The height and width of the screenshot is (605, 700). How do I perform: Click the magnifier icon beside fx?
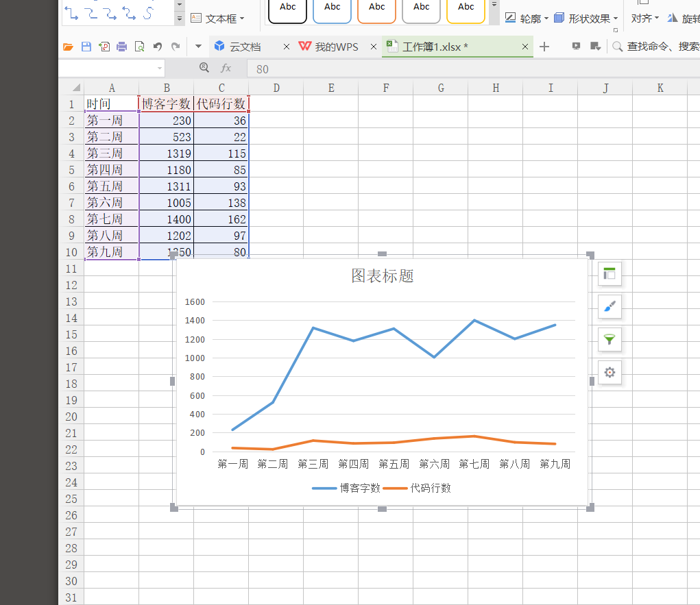click(x=204, y=68)
